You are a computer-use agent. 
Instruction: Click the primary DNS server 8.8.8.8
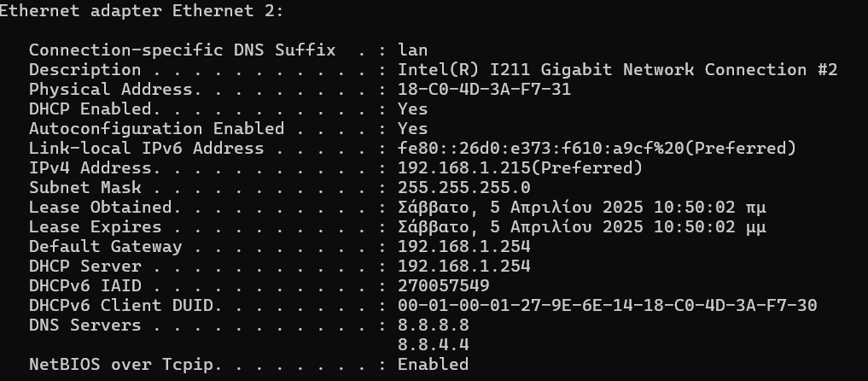[x=434, y=325]
